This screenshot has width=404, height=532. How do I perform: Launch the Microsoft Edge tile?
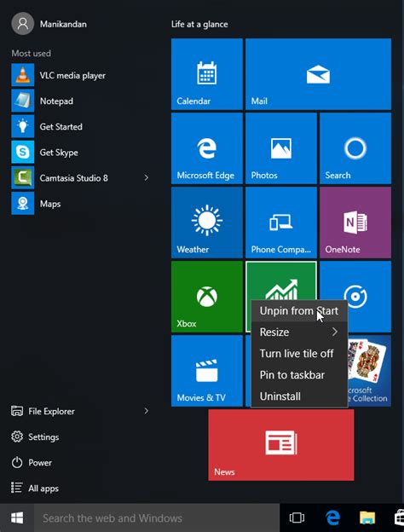[207, 148]
